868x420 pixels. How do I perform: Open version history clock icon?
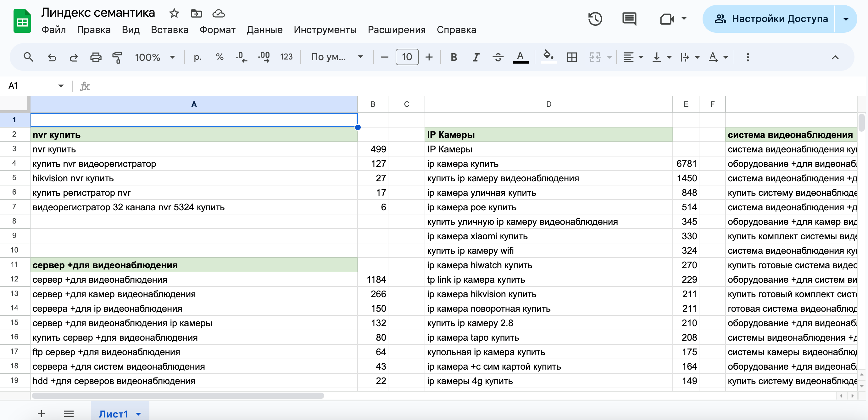[x=595, y=19]
